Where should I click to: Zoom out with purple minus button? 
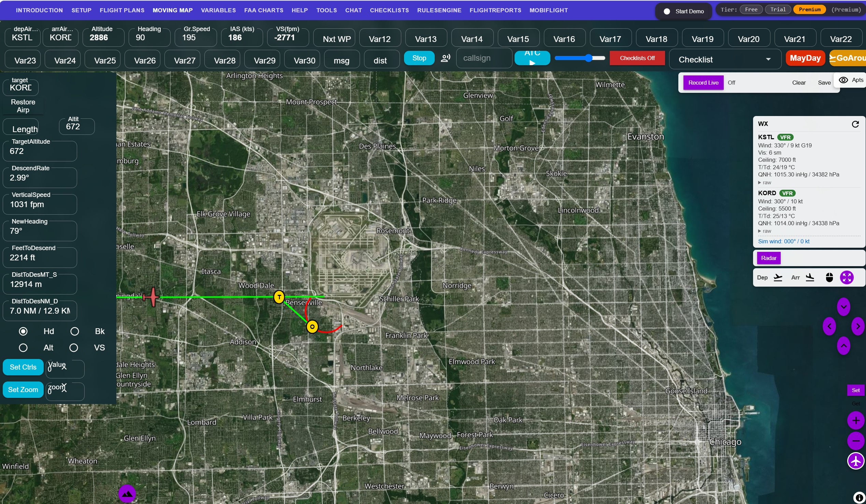[856, 441]
